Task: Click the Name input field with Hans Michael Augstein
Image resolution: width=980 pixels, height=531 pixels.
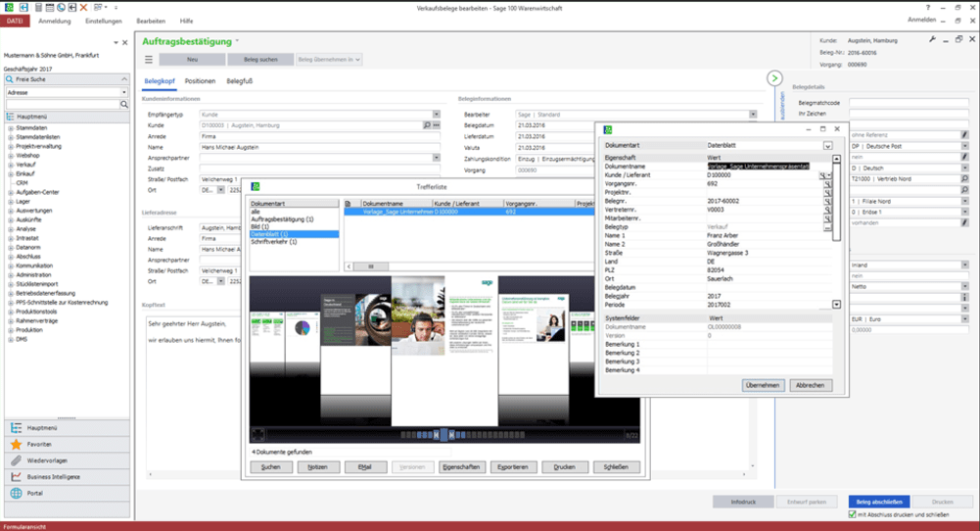Action: click(x=319, y=147)
